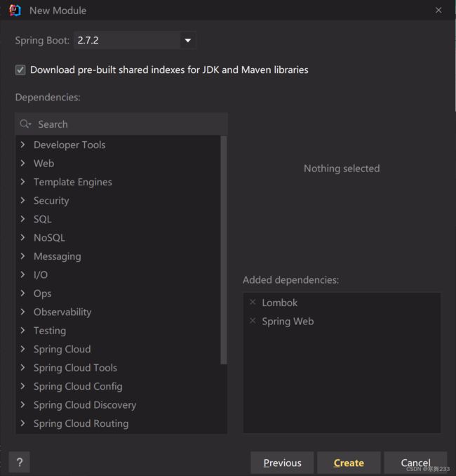Click the 2.7.2 version value

point(88,41)
